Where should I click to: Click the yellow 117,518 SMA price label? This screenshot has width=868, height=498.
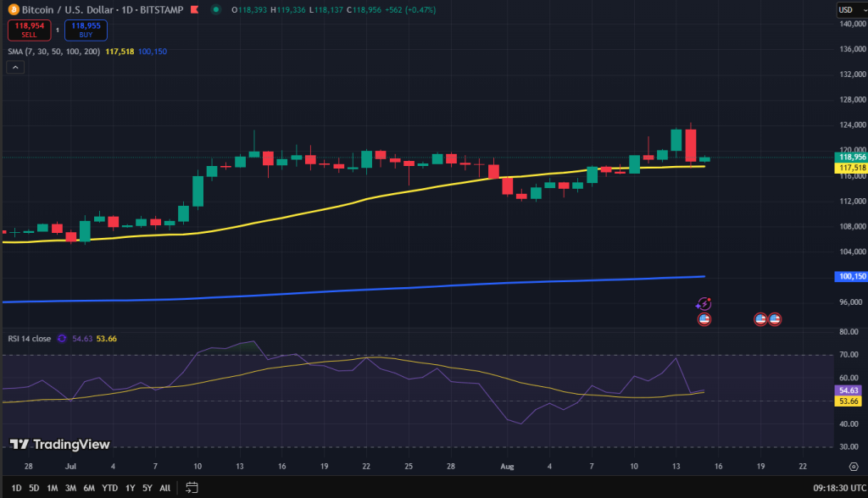[848, 169]
